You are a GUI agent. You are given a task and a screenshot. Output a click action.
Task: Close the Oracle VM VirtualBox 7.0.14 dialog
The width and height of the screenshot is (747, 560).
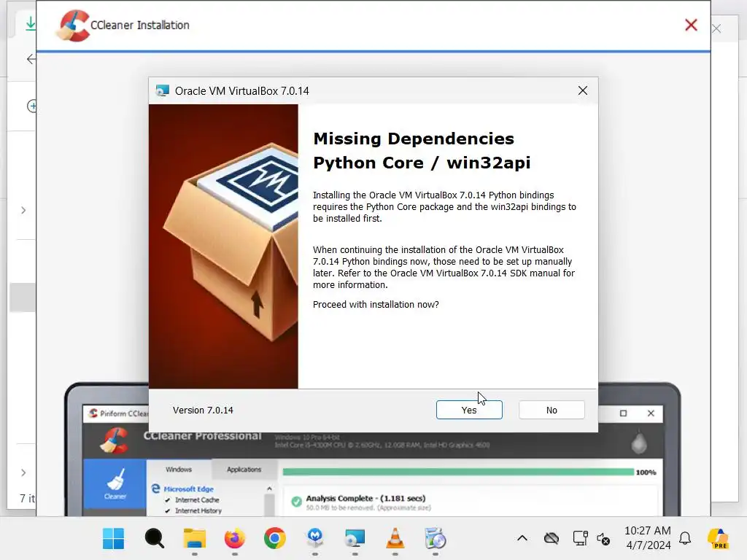pyautogui.click(x=583, y=90)
